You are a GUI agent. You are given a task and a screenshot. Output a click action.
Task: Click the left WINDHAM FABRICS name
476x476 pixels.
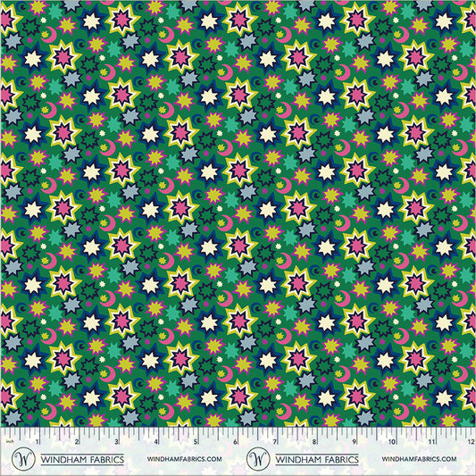click(x=82, y=459)
